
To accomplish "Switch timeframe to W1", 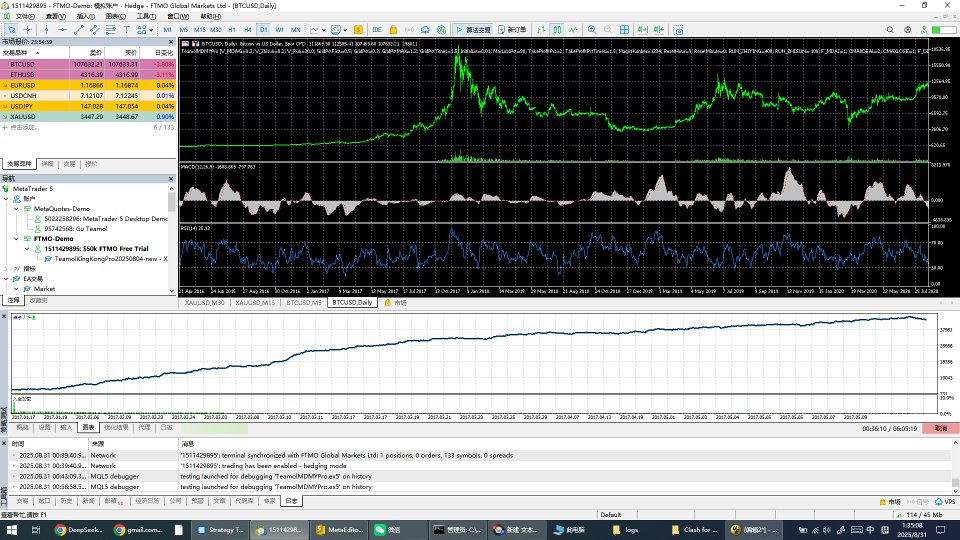I will pyautogui.click(x=279, y=29).
